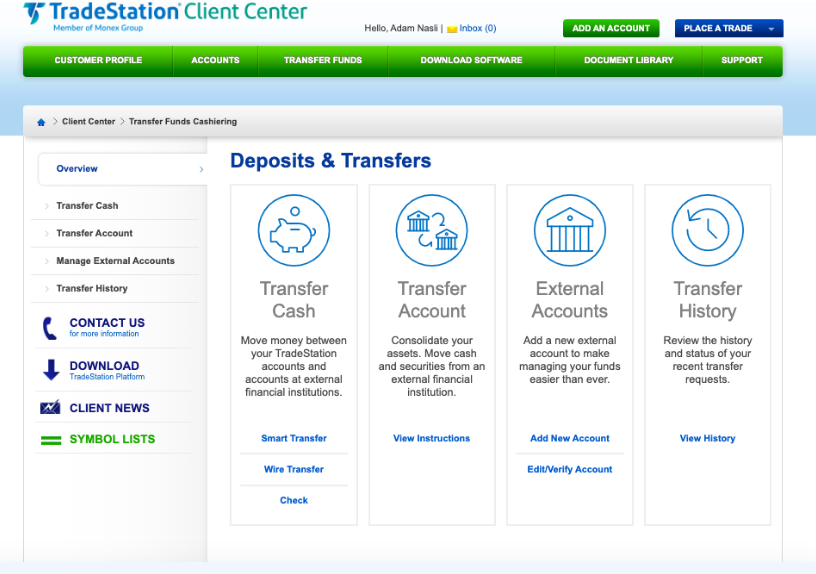Expand the Overview sidebar chevron
Image resolution: width=816 pixels, height=574 pixels.
(x=201, y=169)
